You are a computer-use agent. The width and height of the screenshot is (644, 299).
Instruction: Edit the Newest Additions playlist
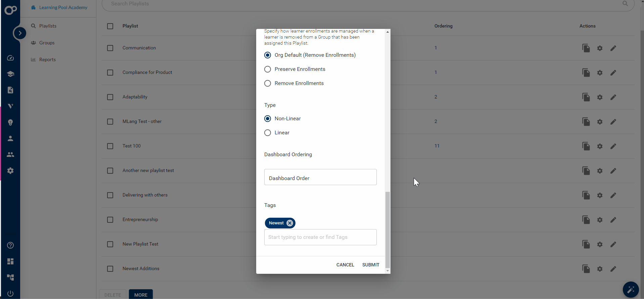point(613,269)
